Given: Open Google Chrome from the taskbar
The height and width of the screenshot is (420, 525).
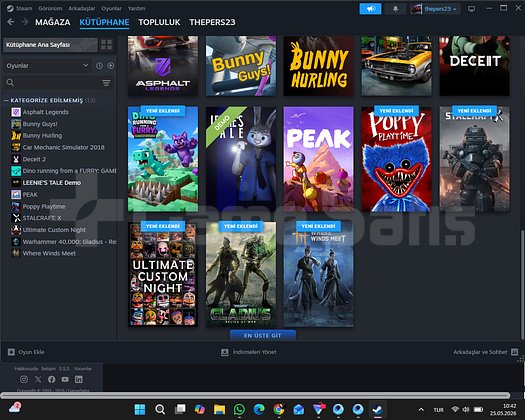Looking at the screenshot, I should tap(279, 409).
